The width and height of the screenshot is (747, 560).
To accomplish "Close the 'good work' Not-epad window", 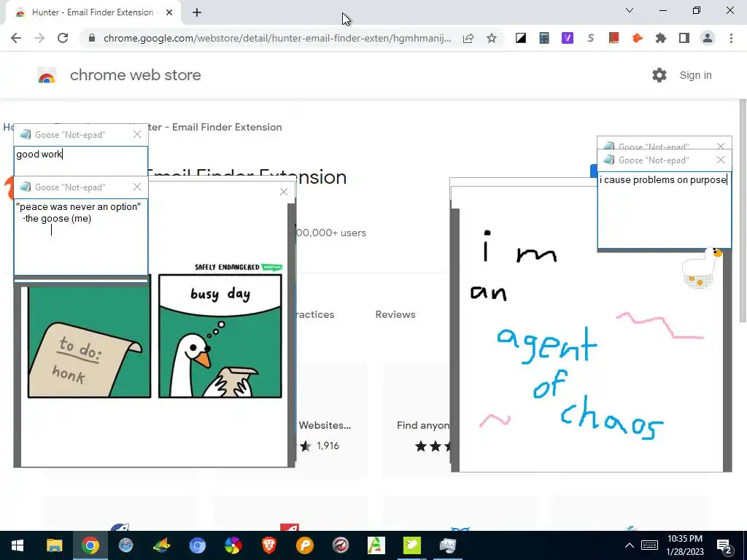I will pos(137,135).
